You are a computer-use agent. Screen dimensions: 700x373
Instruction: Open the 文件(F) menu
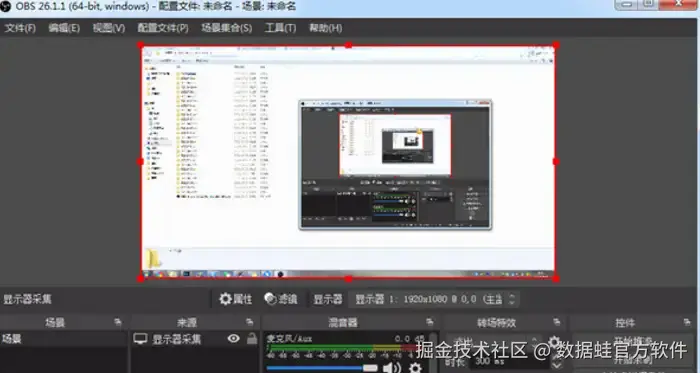(x=20, y=28)
